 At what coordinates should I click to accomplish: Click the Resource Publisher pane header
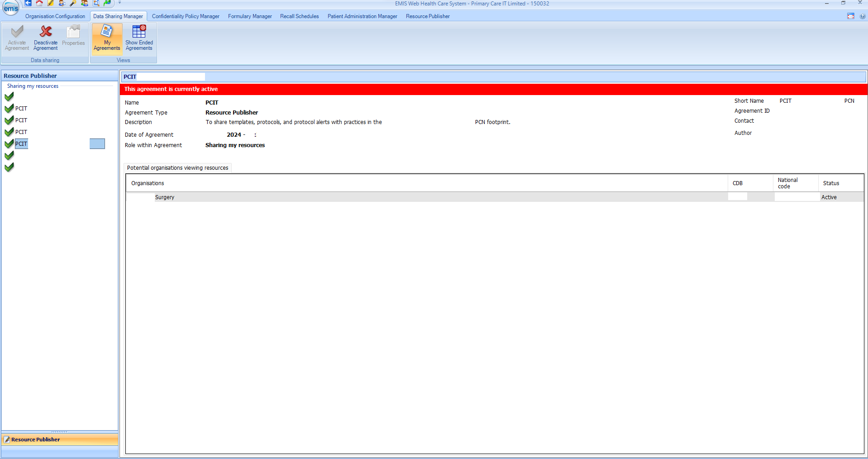[60, 76]
